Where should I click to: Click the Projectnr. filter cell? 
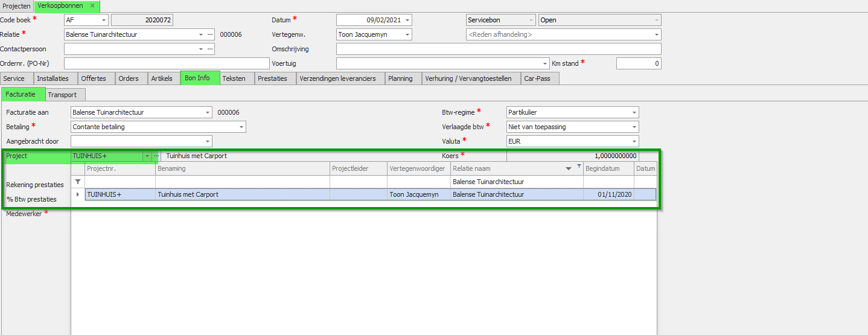(120, 182)
